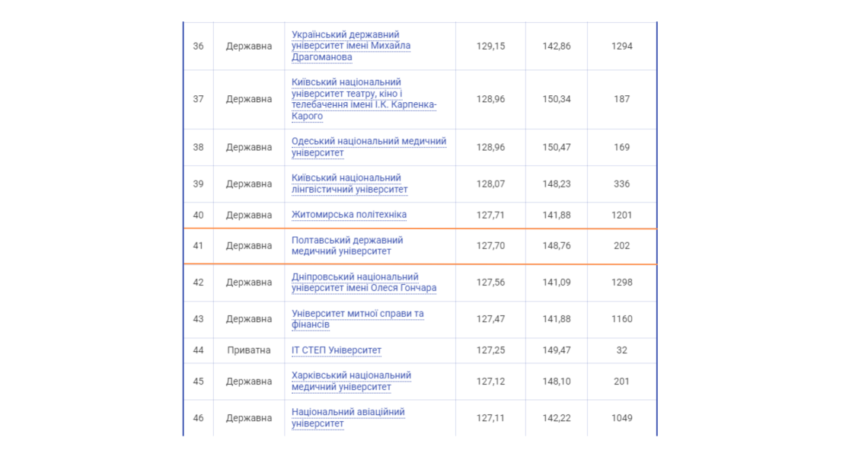Click the 336 count value
Screen dimensions: 868x457
click(621, 184)
